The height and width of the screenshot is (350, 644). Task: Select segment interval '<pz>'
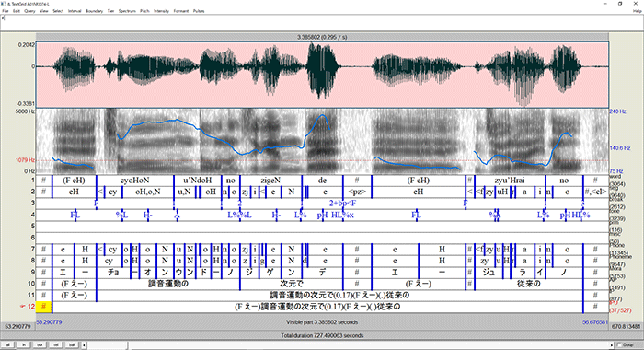357,192
